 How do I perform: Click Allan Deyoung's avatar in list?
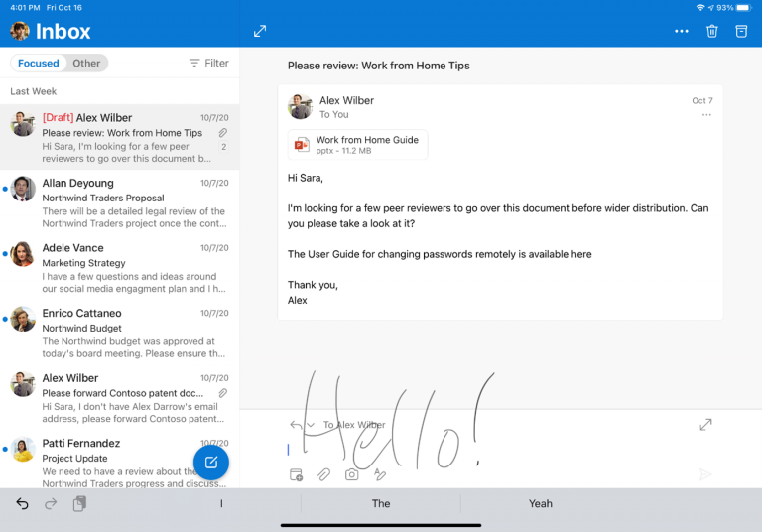click(x=23, y=189)
